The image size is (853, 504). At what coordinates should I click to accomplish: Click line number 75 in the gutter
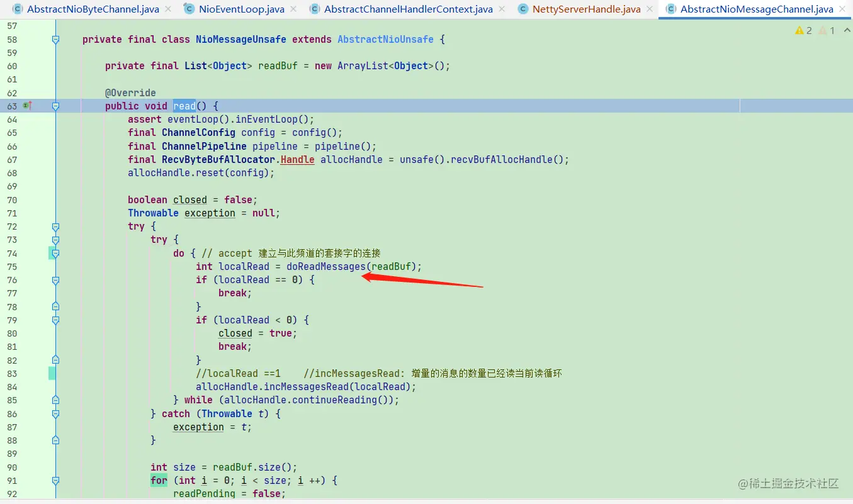[12, 267]
